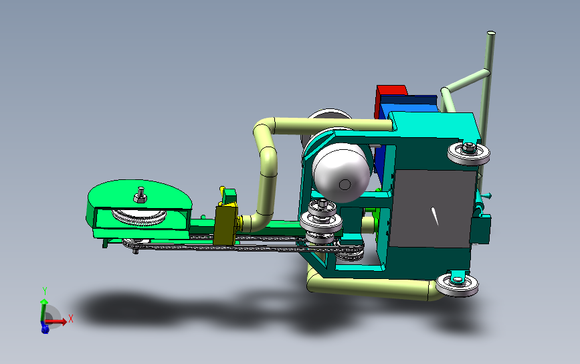The width and height of the screenshot is (580, 364).
Task: Select the bottom pale yellow tube bumper
Action: click(373, 288)
